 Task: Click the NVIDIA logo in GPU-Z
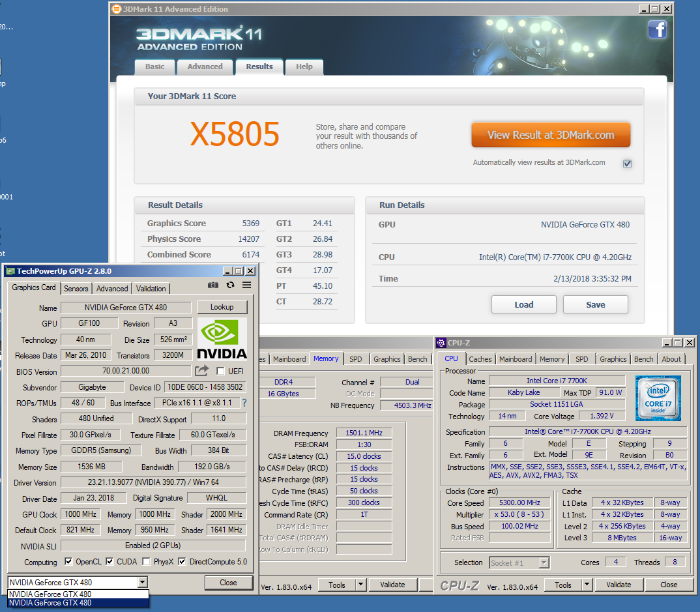tap(222, 340)
